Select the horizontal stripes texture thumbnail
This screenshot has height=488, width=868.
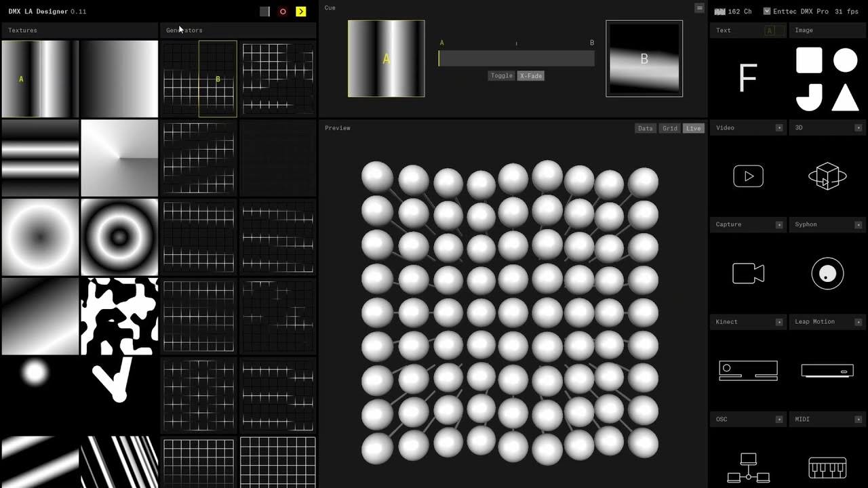point(40,158)
